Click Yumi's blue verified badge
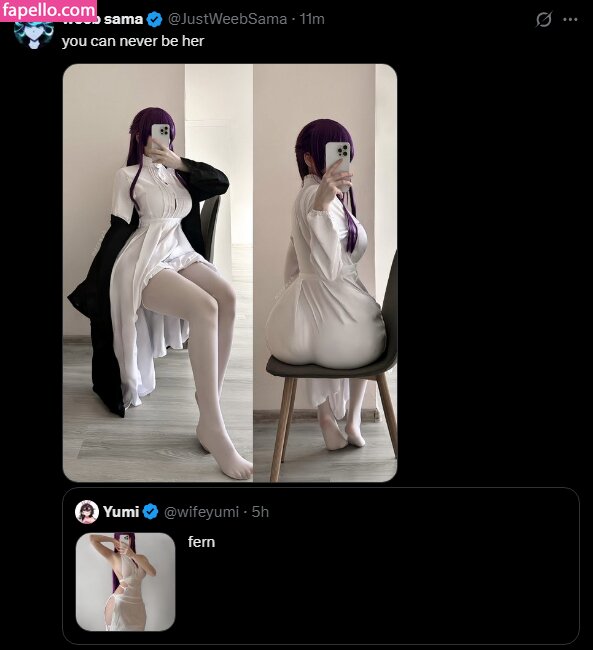 [x=151, y=512]
